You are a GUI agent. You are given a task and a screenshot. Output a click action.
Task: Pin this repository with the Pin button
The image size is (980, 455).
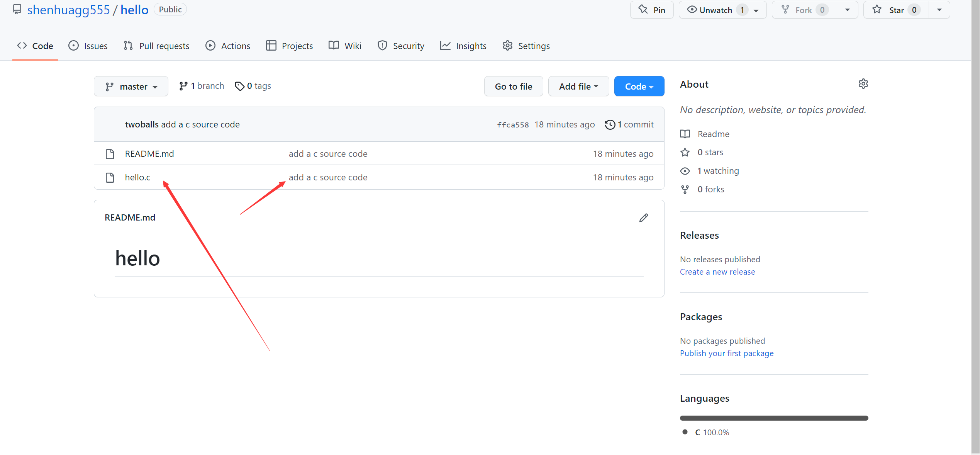tap(652, 10)
